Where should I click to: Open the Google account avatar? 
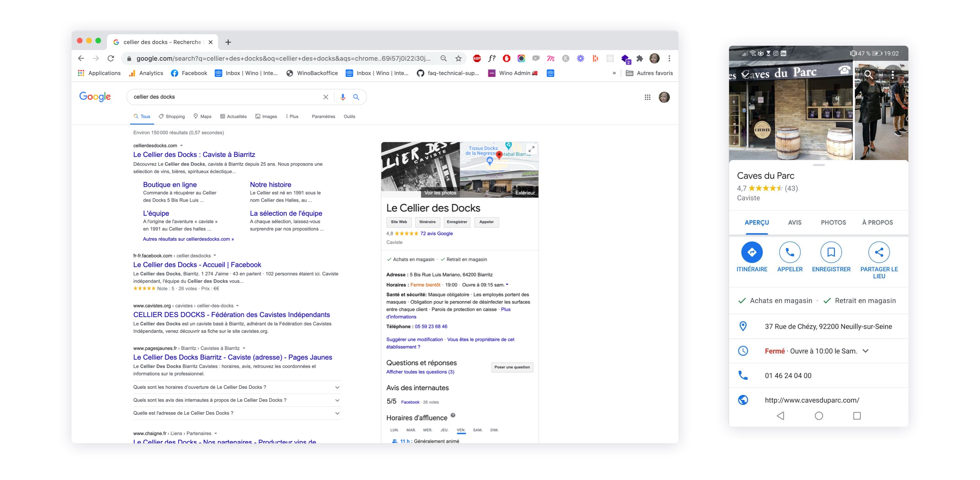click(664, 97)
